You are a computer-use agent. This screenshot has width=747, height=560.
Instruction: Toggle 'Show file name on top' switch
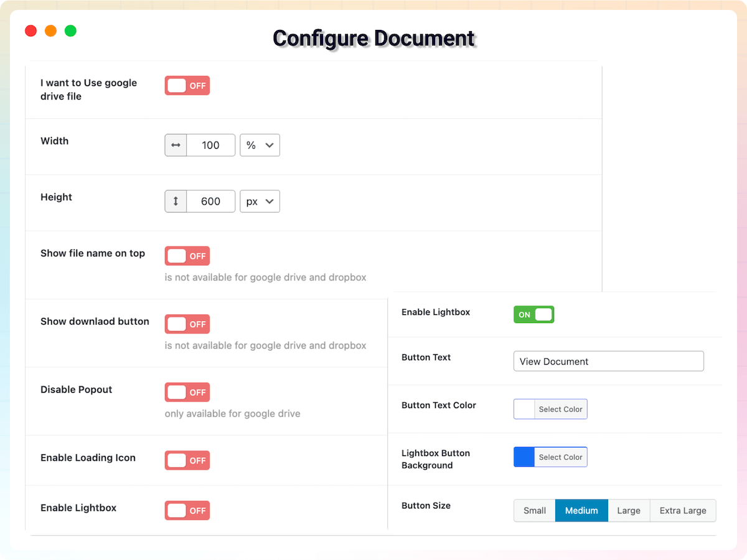click(187, 256)
